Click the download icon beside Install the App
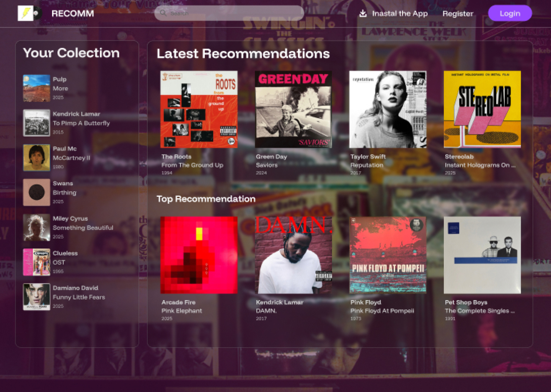This screenshot has width=551, height=392. (363, 13)
